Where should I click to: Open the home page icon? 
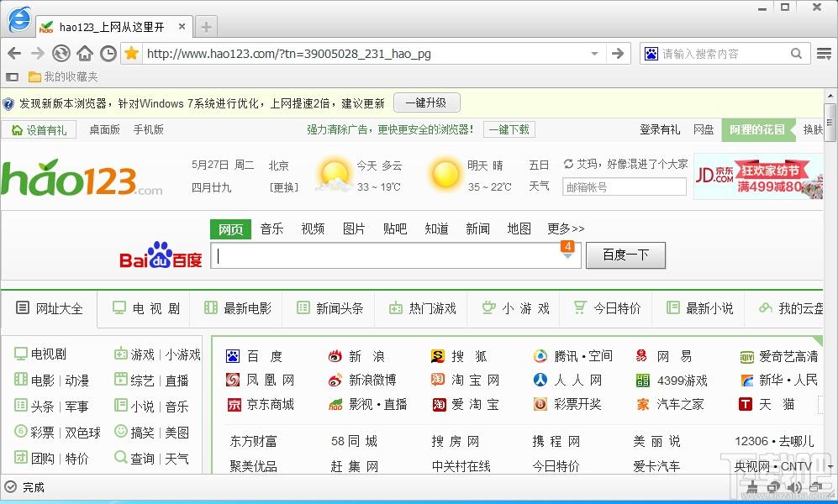[84, 54]
